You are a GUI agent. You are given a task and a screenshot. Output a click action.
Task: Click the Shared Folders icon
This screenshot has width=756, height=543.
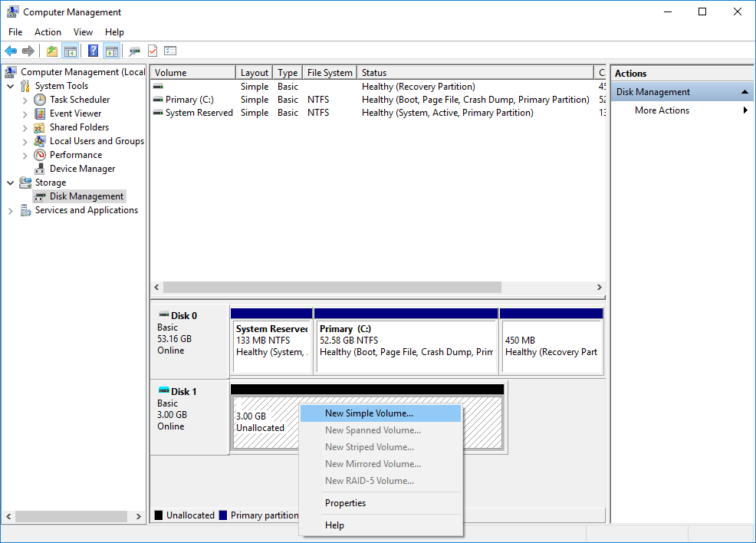[x=40, y=127]
